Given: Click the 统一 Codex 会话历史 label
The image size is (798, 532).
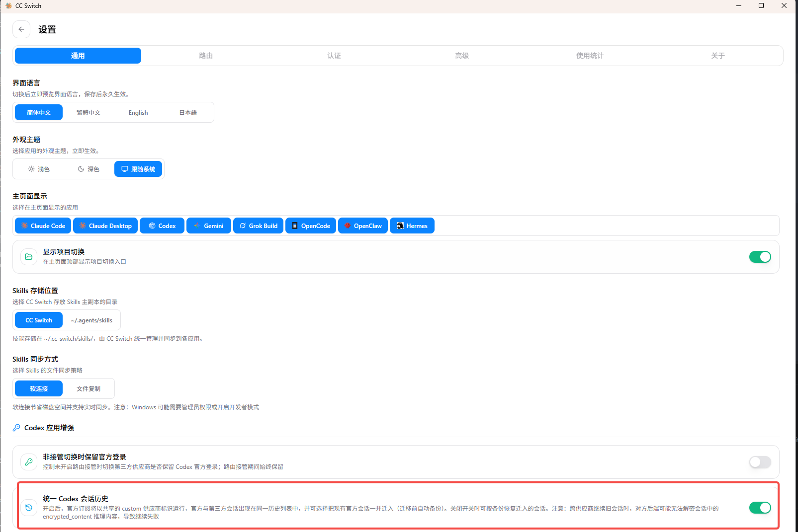Looking at the screenshot, I should coord(76,499).
